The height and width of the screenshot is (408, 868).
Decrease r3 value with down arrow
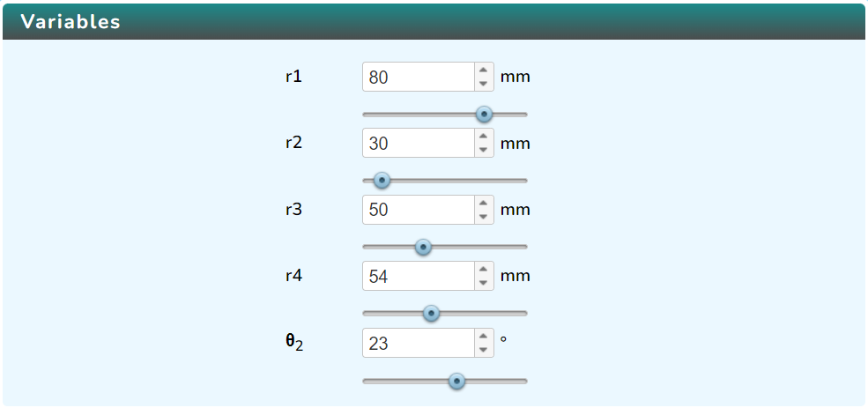(483, 217)
